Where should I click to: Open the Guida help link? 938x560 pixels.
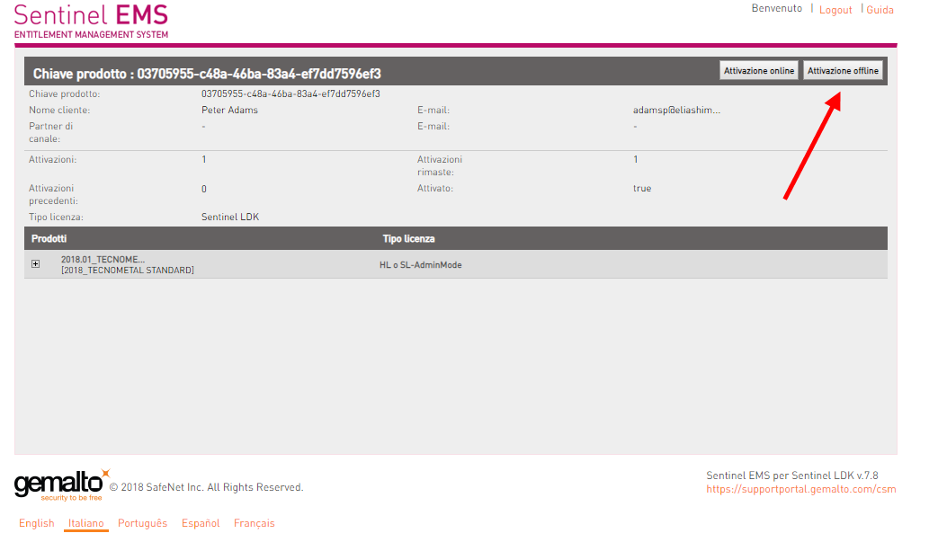880,10
